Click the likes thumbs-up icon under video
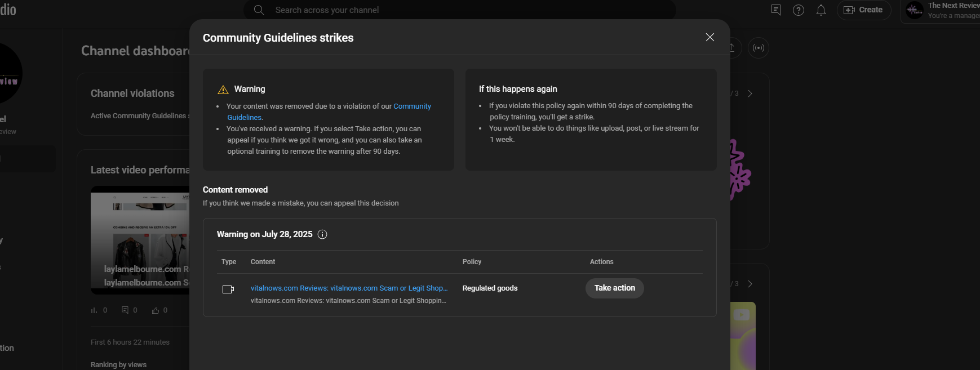 (x=156, y=310)
